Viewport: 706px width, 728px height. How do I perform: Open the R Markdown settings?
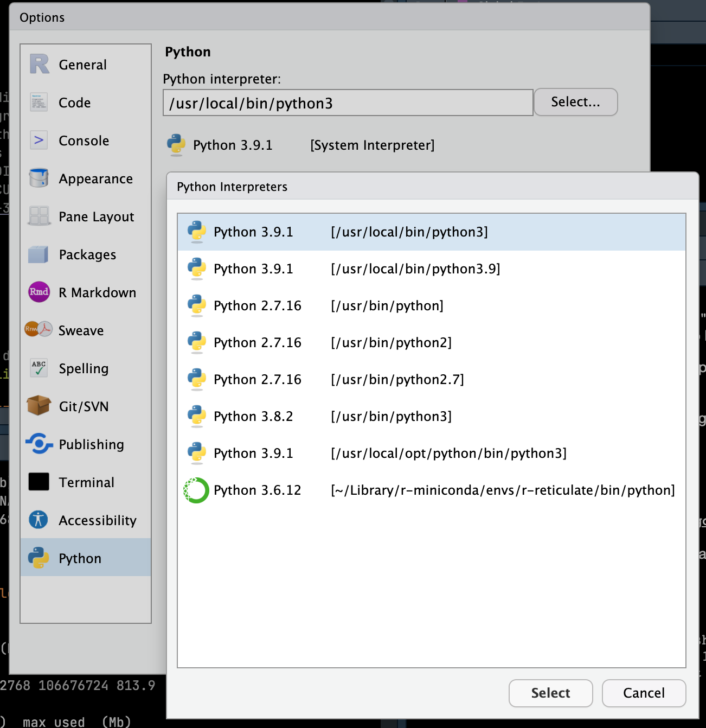click(x=97, y=292)
